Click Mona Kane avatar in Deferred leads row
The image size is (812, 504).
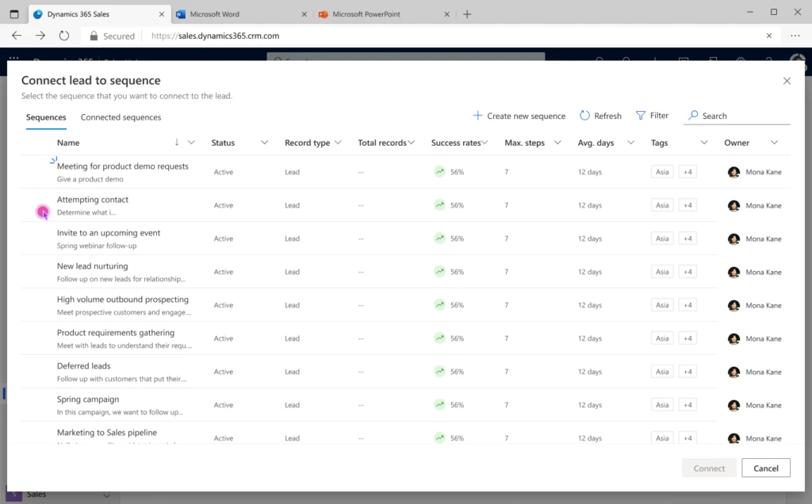(733, 372)
